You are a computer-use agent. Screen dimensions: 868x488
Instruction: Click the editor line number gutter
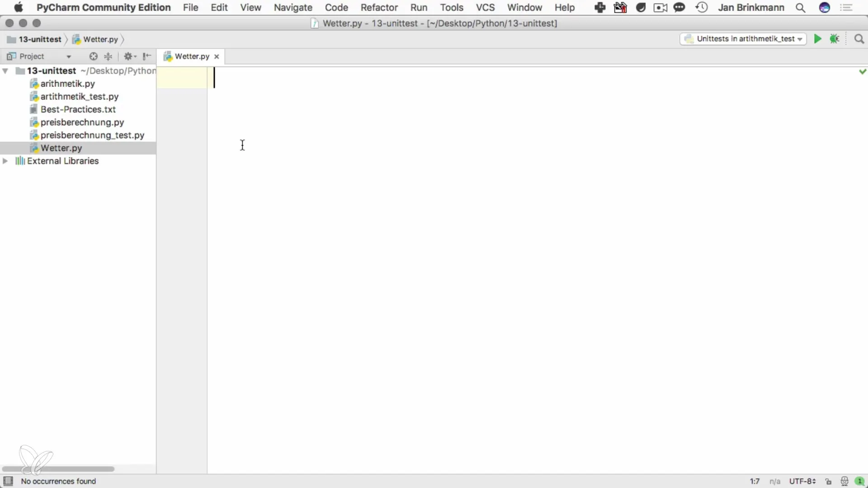[x=182, y=271]
